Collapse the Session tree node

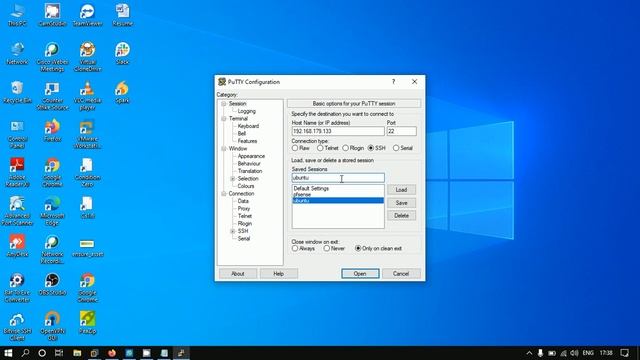click(x=224, y=104)
